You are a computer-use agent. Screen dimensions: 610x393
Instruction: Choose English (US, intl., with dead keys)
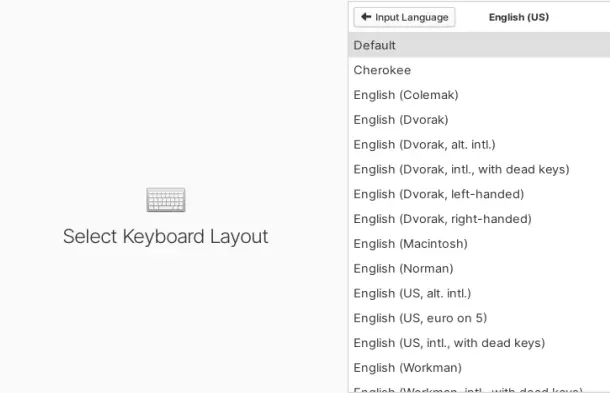479,343
